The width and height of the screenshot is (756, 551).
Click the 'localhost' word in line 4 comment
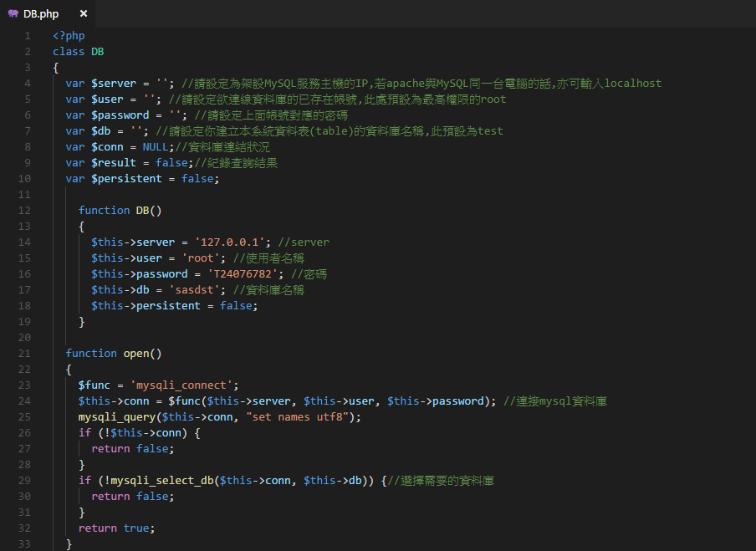pyautogui.click(x=633, y=84)
